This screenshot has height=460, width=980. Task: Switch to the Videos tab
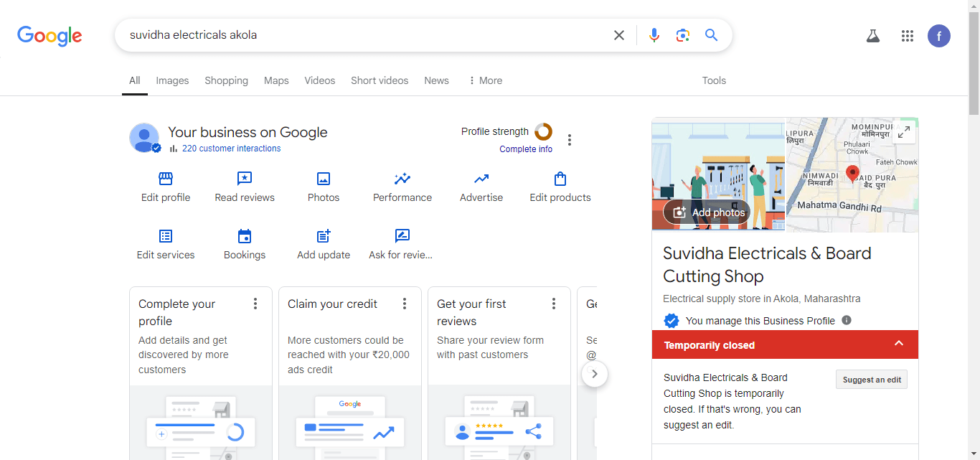click(320, 80)
